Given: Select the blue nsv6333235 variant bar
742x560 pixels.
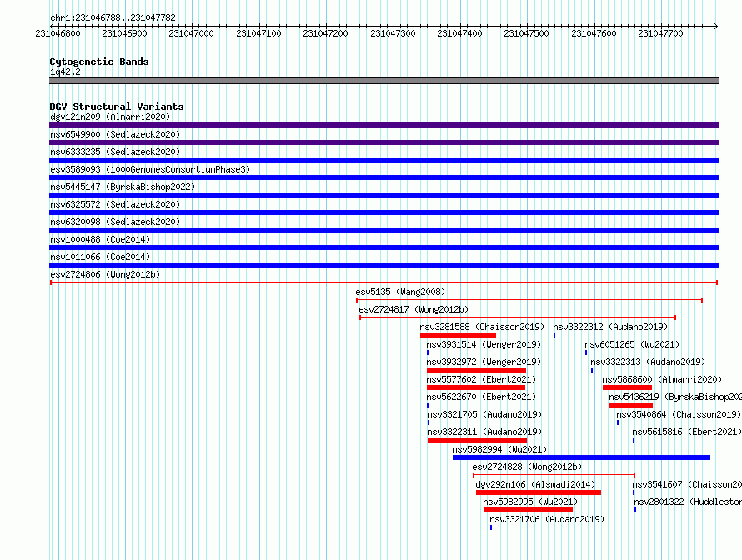Looking at the screenshot, I should click(x=384, y=160).
